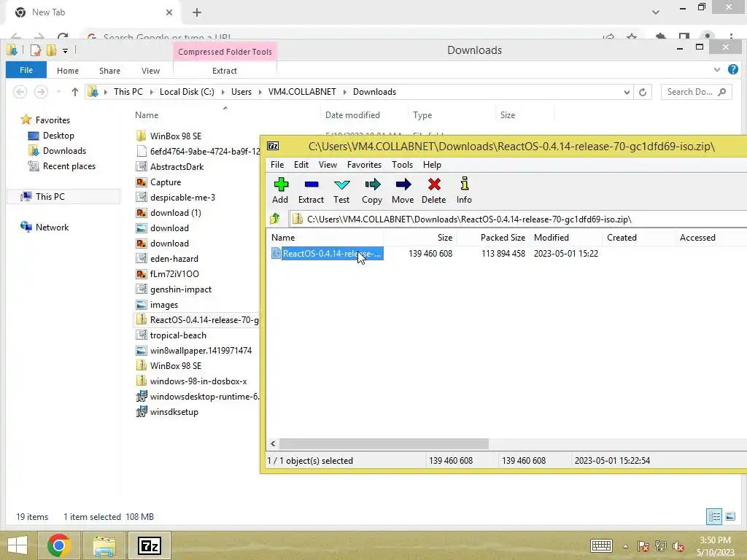Go back in Explorer navigation
Screen dimensions: 747x560
click(x=20, y=91)
